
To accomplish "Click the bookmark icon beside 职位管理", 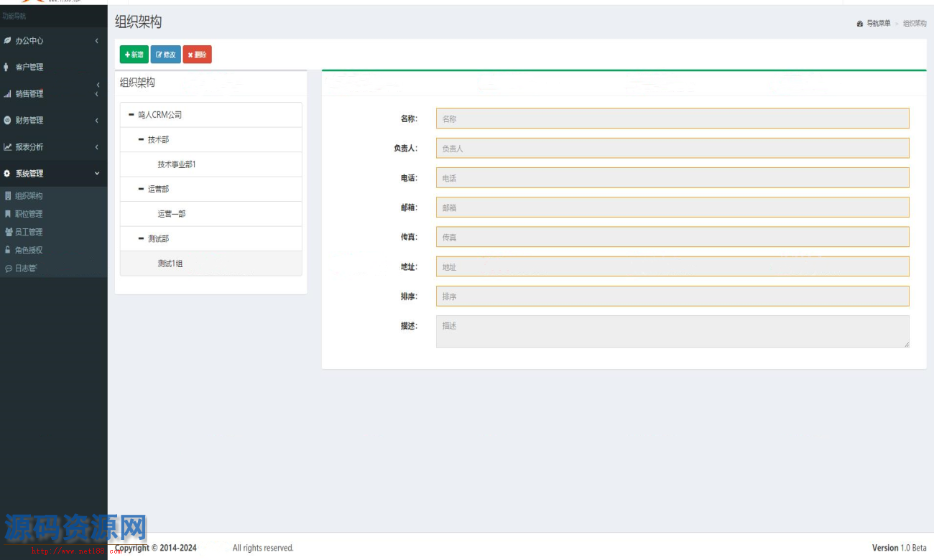I will click(8, 214).
